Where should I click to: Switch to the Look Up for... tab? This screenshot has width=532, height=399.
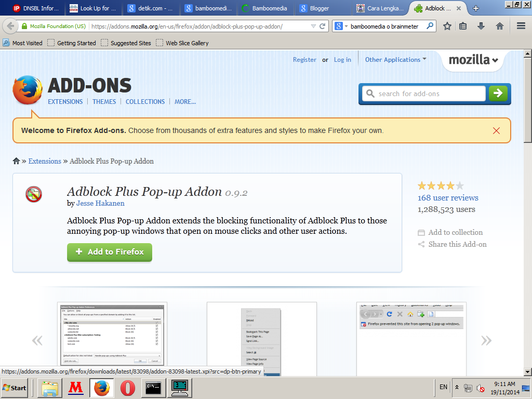click(94, 8)
